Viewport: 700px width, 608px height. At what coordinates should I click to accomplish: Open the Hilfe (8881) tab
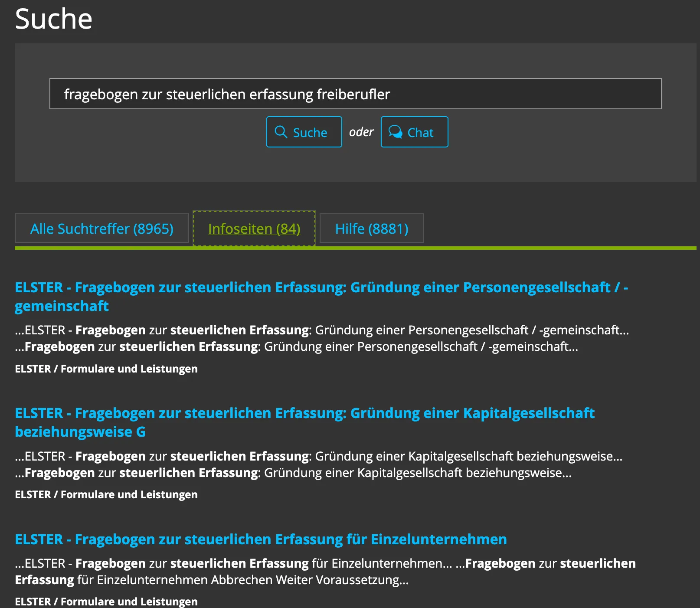(372, 229)
